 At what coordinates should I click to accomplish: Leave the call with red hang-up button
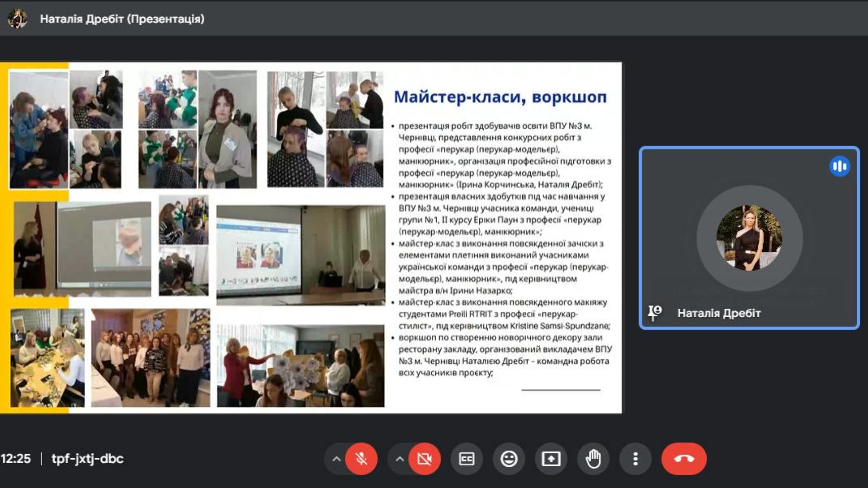(x=684, y=459)
